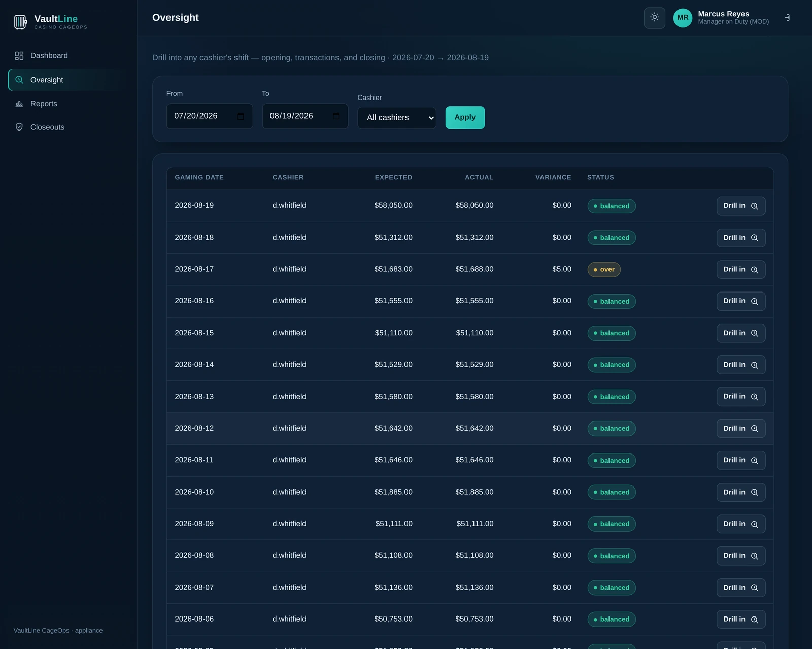Drill in to the 2026-08-11 shift
The width and height of the screenshot is (812, 649).
pos(741,460)
